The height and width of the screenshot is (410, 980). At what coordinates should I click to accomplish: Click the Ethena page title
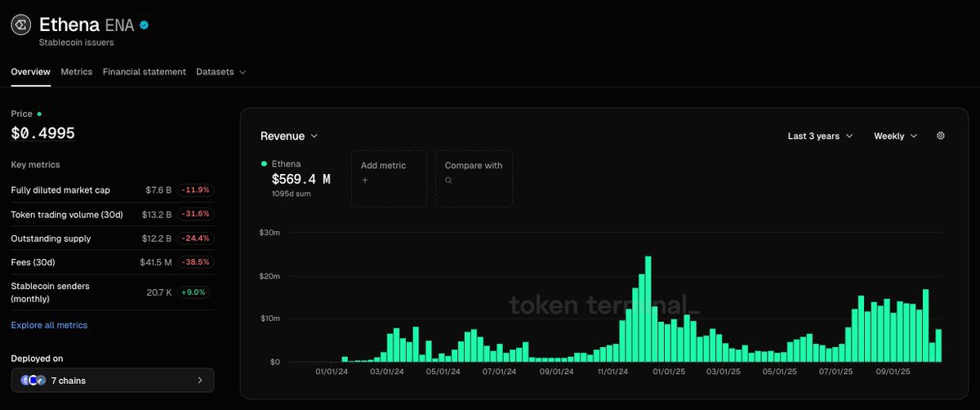coord(70,25)
